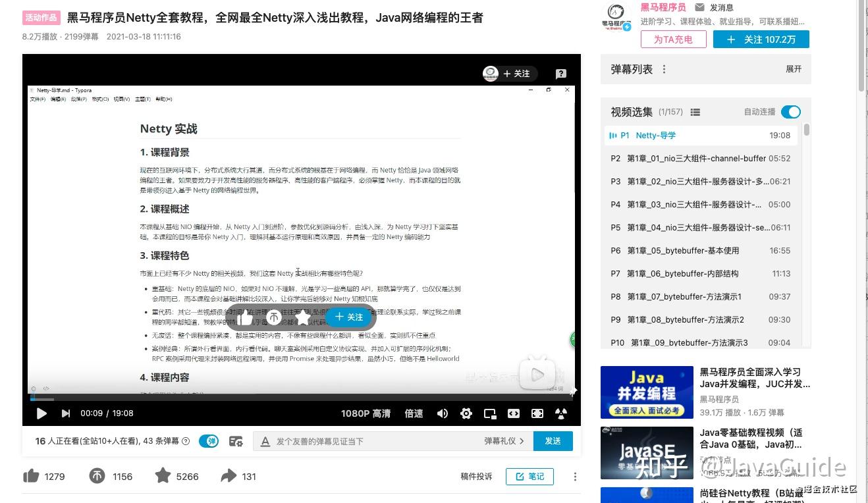Switch 视频选集 playlist to compact list view
868x503 pixels.
695,112
